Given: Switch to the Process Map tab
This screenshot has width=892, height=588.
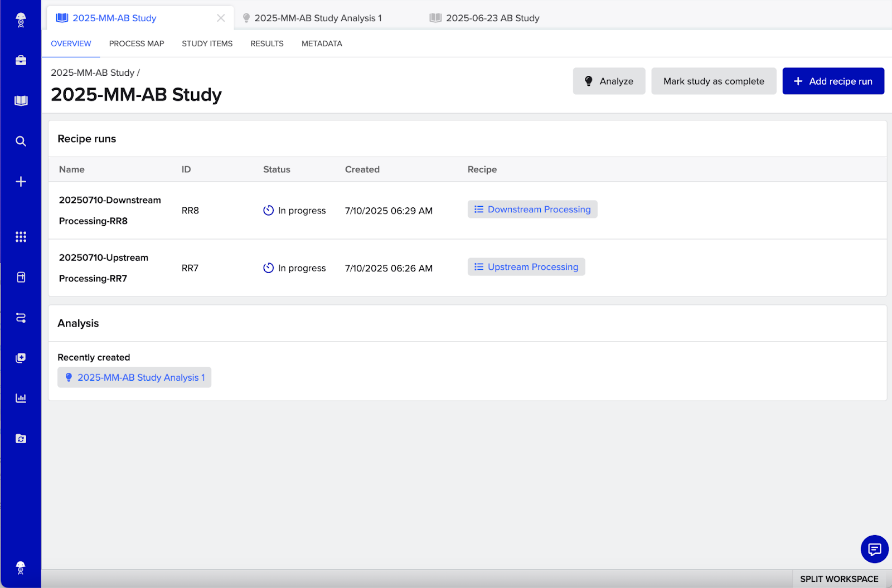Looking at the screenshot, I should (137, 43).
